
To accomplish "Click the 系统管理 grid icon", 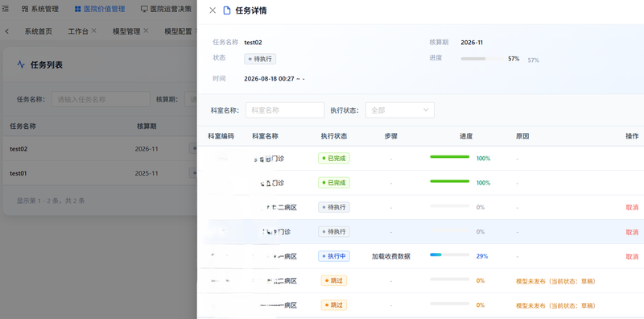I will click(x=25, y=9).
